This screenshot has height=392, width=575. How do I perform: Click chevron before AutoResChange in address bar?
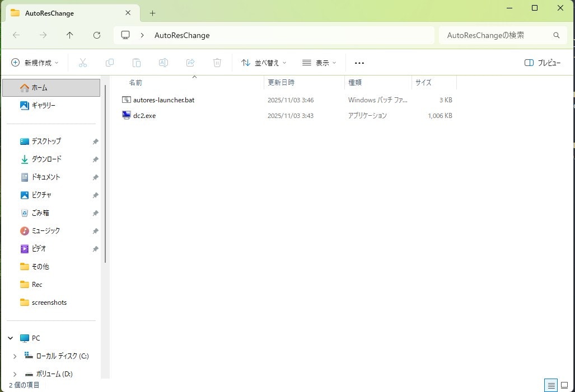click(142, 35)
